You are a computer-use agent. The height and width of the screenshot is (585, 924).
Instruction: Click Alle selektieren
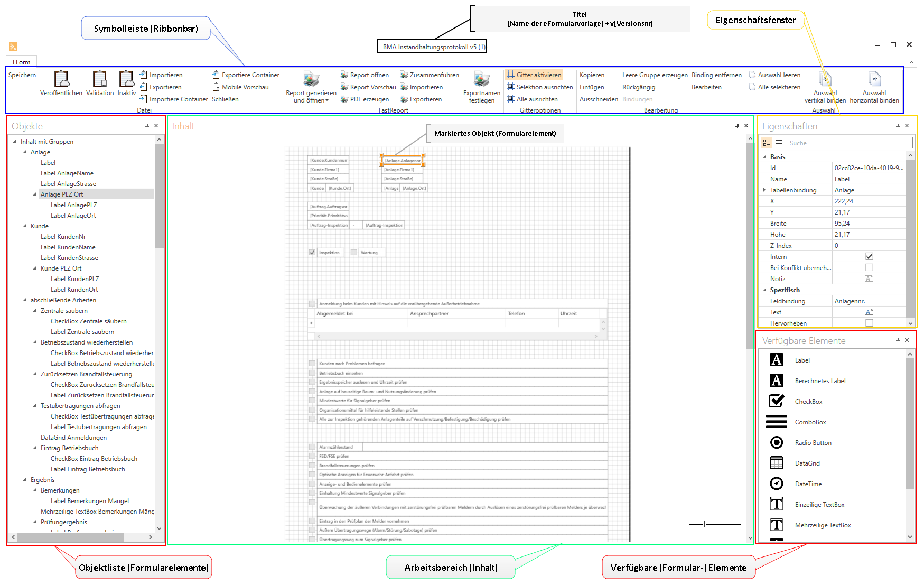click(774, 87)
